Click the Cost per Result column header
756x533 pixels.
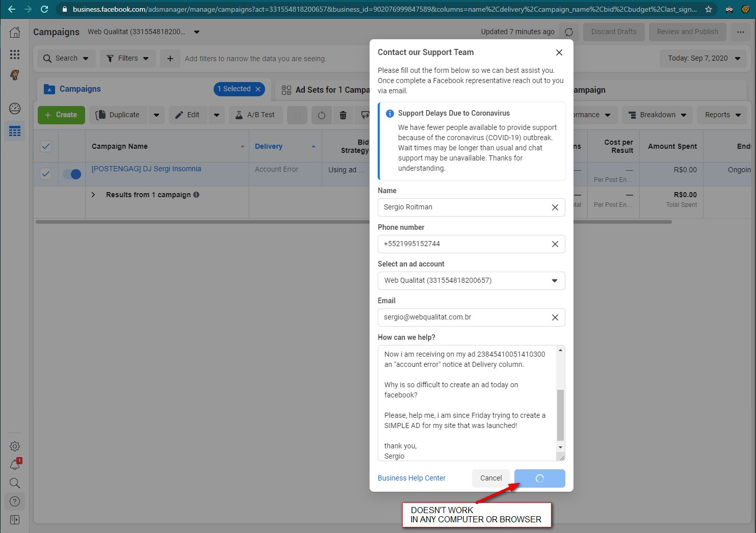618,147
